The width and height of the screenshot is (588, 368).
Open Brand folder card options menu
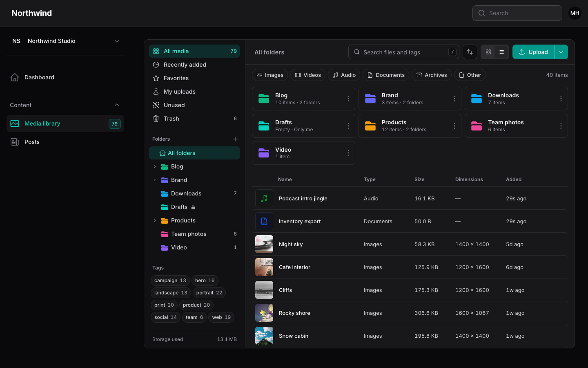454,99
